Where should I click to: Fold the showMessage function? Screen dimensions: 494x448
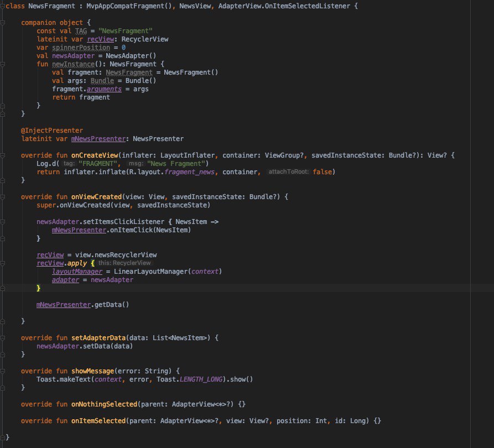(x=2, y=371)
